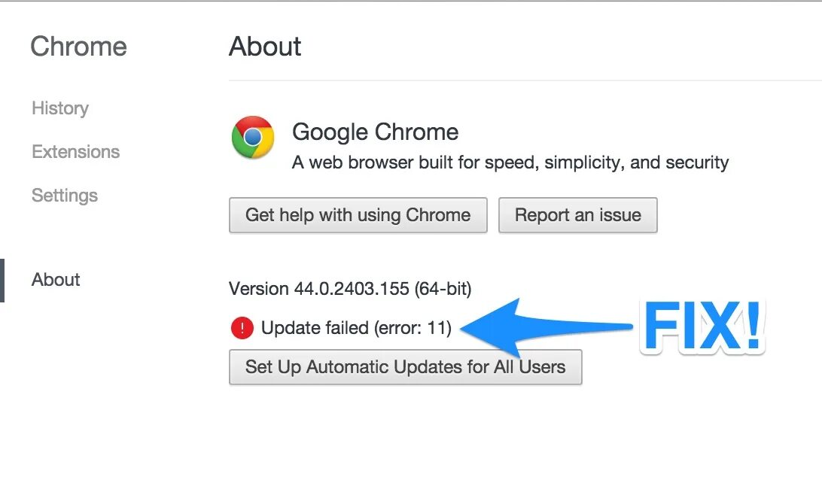Click the Update failed error 11 message
This screenshot has width=822, height=504.
[x=356, y=328]
